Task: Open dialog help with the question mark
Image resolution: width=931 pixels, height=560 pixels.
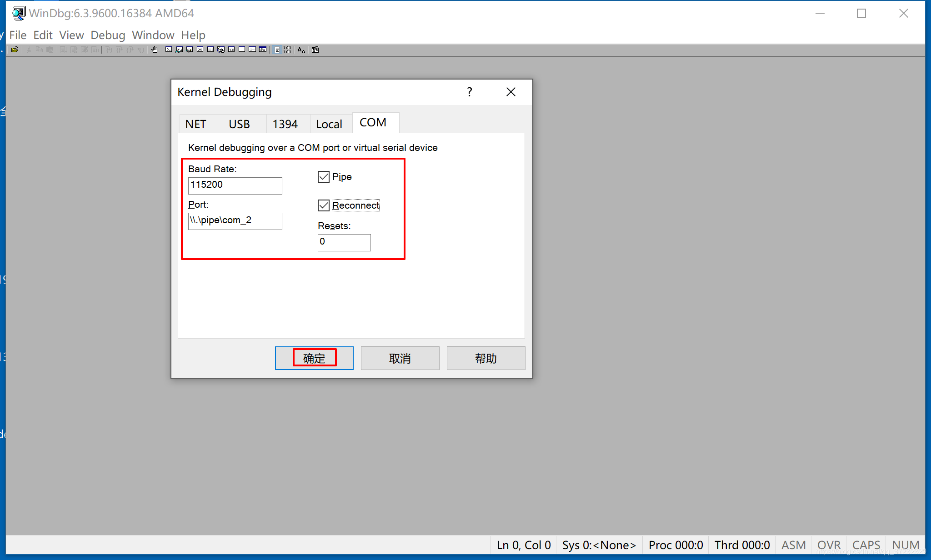Action: (469, 92)
